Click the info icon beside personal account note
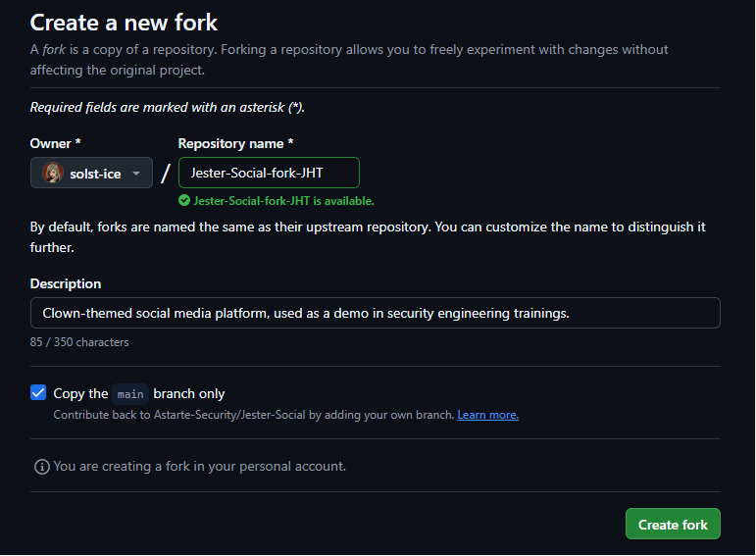Screen dimensions: 756x556 coord(42,467)
